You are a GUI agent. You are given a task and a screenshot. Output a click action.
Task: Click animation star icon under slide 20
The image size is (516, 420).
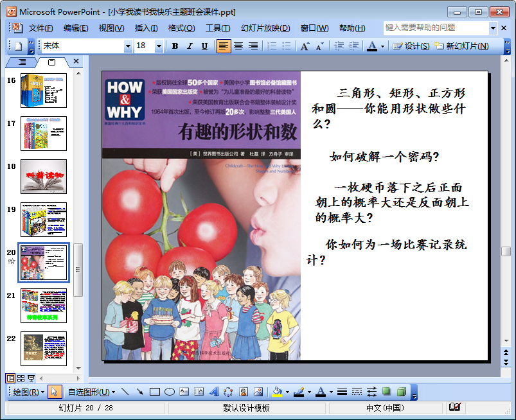tap(12, 261)
